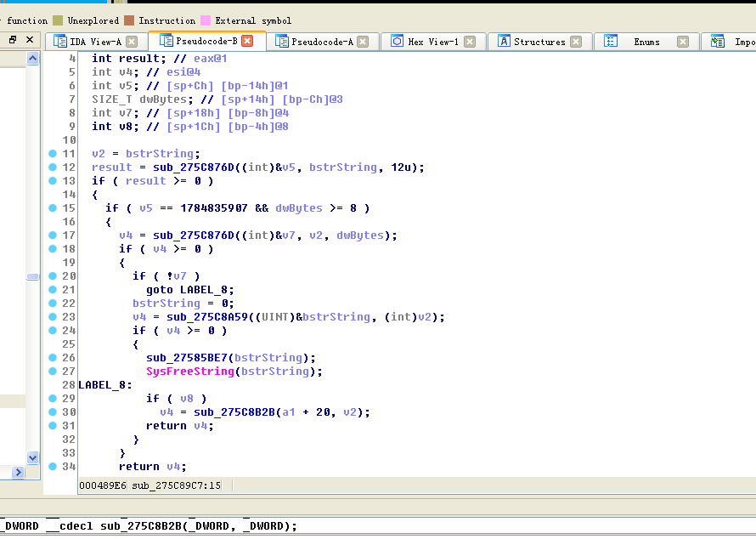Image resolution: width=756 pixels, height=539 pixels.
Task: Float the left side panel
Action: click(x=13, y=40)
